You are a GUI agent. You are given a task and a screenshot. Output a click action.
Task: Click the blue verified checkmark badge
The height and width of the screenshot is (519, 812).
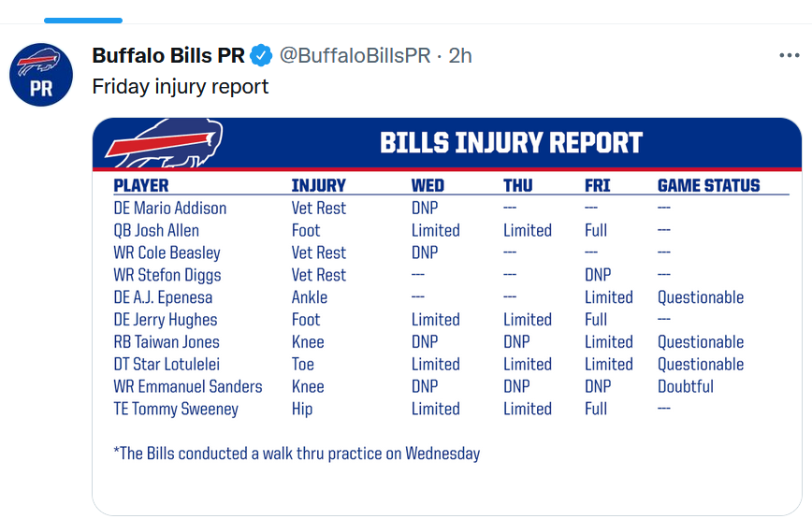click(261, 55)
